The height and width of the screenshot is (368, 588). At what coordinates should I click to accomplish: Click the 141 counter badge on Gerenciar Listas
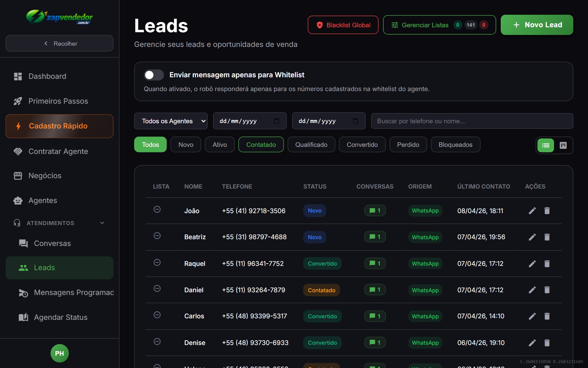[x=471, y=25]
